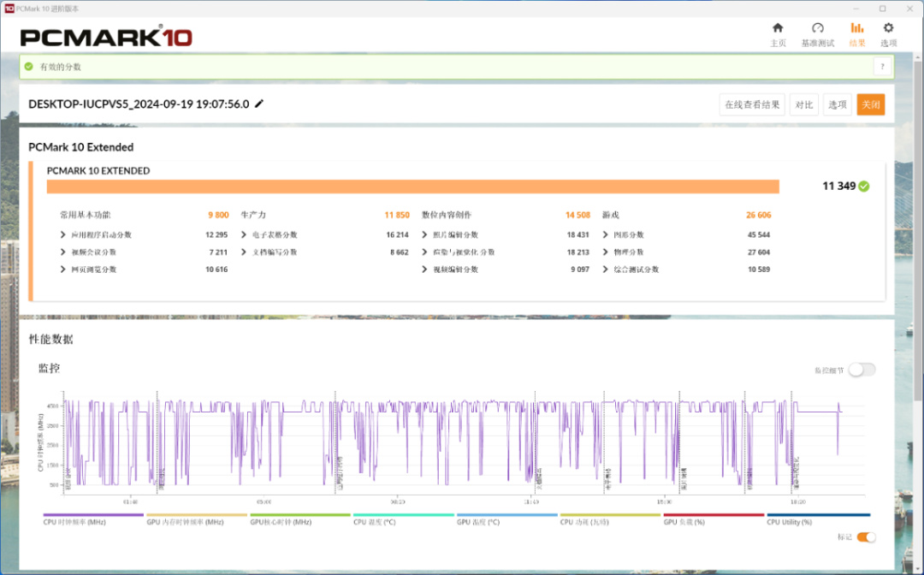Click the pencil icon to rename the result
Screen dimensions: 924x575
[258, 104]
